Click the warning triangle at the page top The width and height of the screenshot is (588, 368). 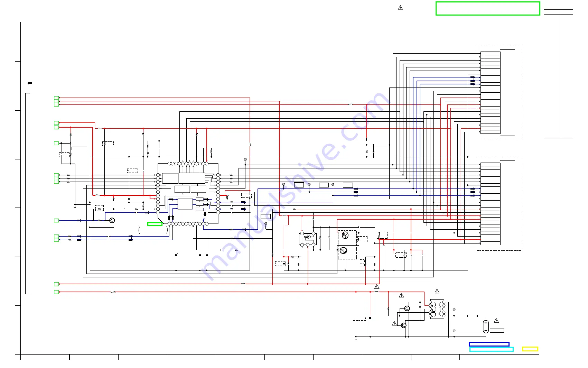tap(400, 8)
